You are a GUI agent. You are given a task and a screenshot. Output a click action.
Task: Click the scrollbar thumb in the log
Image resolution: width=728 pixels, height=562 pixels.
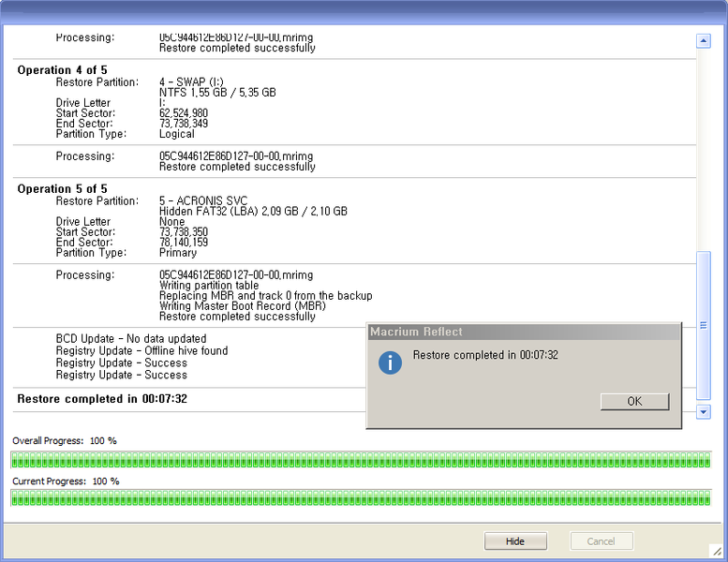pyautogui.click(x=704, y=325)
